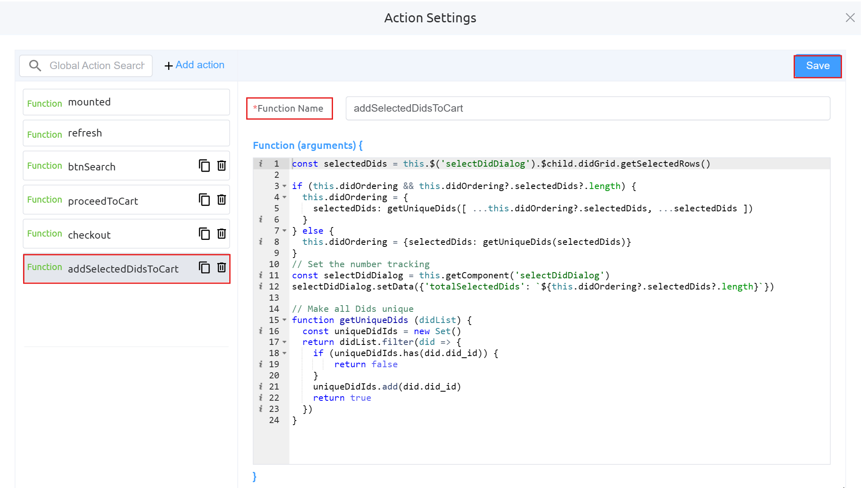Copy the checkout function

pyautogui.click(x=204, y=234)
